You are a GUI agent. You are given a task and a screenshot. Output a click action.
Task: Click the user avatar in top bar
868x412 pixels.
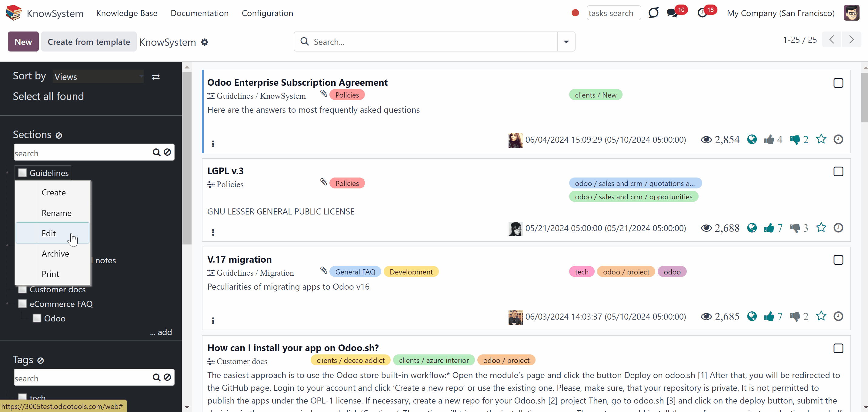851,13
